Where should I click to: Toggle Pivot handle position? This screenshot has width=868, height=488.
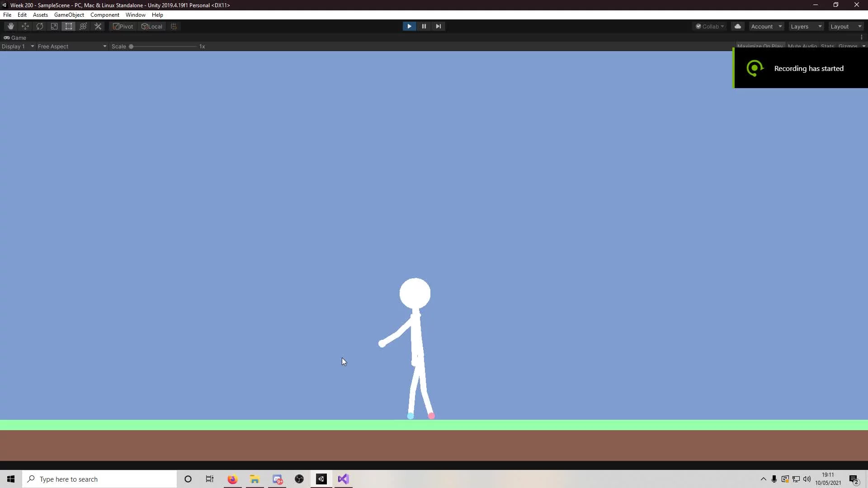tap(123, 26)
